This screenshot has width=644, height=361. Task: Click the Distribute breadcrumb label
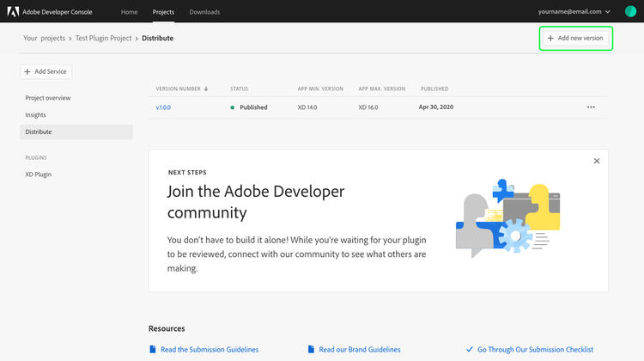point(158,38)
